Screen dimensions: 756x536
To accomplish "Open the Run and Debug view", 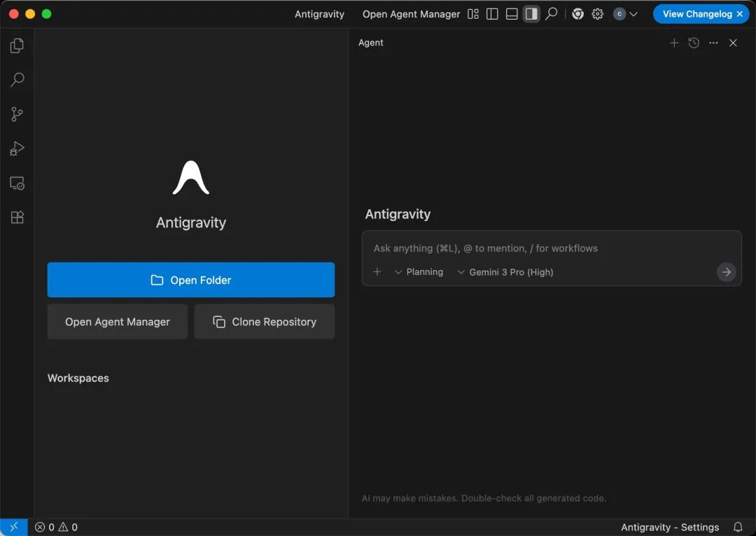I will point(17,148).
